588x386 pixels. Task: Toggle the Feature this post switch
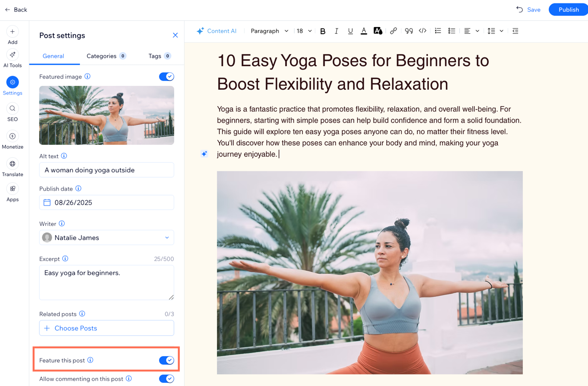click(167, 360)
